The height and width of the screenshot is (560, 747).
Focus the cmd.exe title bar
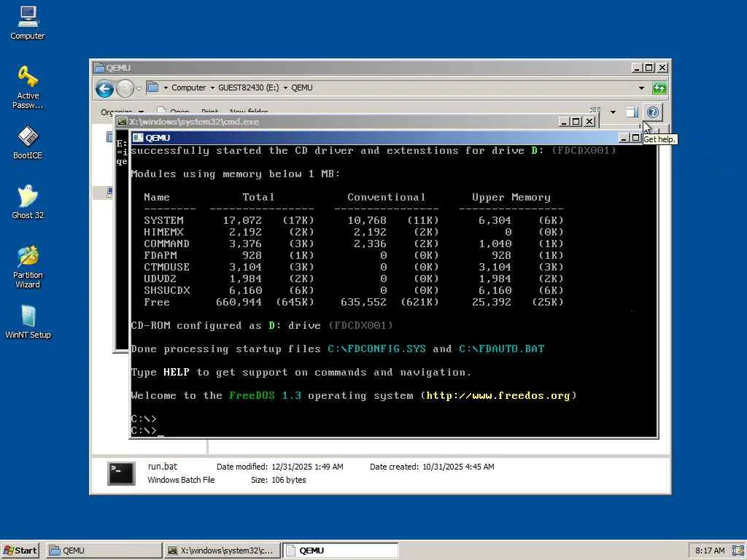coord(338,122)
